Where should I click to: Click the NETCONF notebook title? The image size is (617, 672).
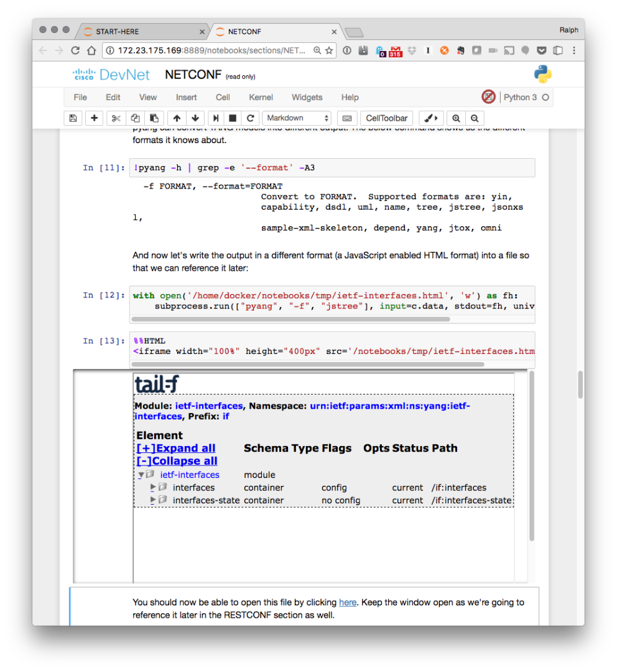click(193, 75)
